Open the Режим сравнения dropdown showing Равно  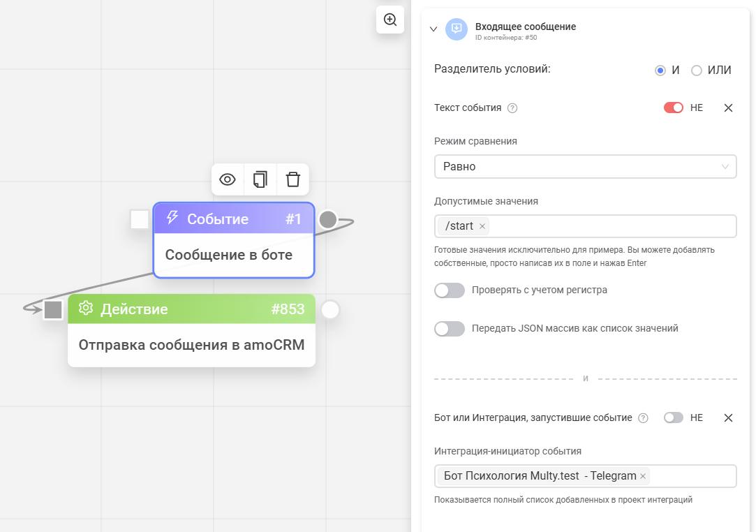(x=585, y=167)
